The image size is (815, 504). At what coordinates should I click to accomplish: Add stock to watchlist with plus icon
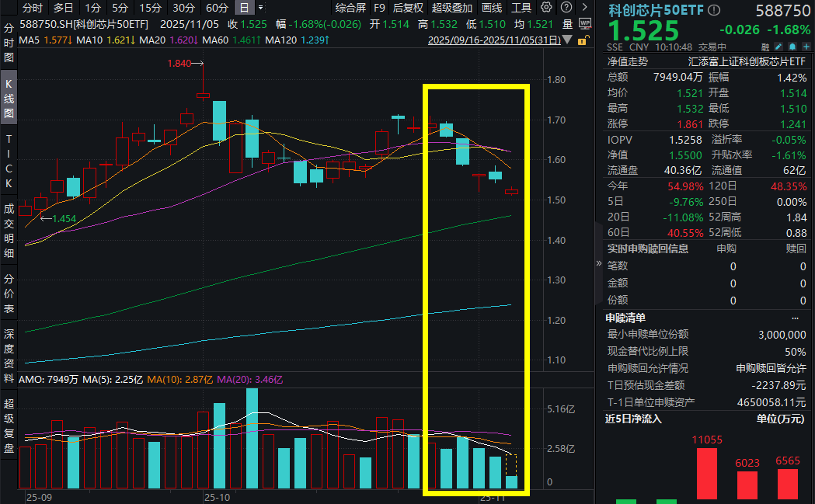tap(806, 47)
